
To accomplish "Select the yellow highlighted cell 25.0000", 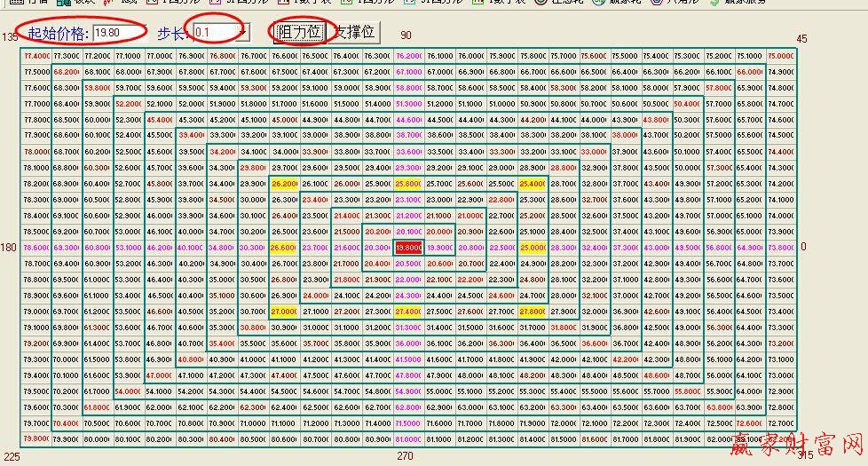I will [532, 248].
